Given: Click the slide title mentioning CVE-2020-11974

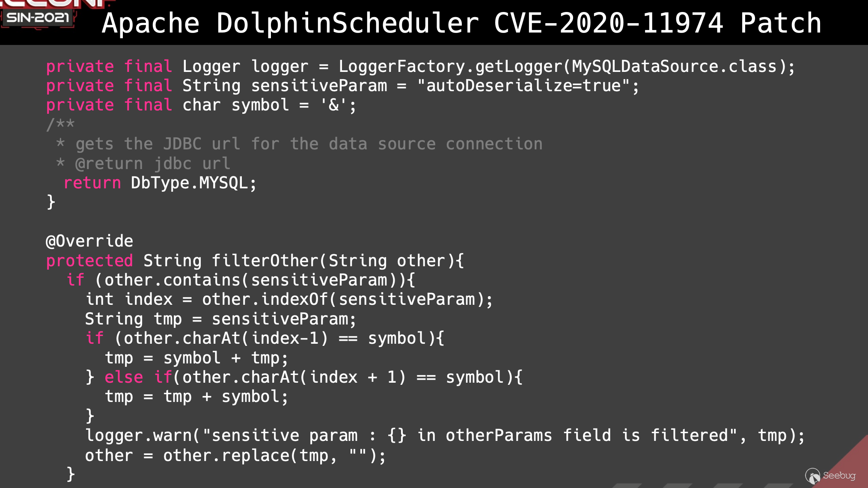Looking at the screenshot, I should (x=461, y=23).
